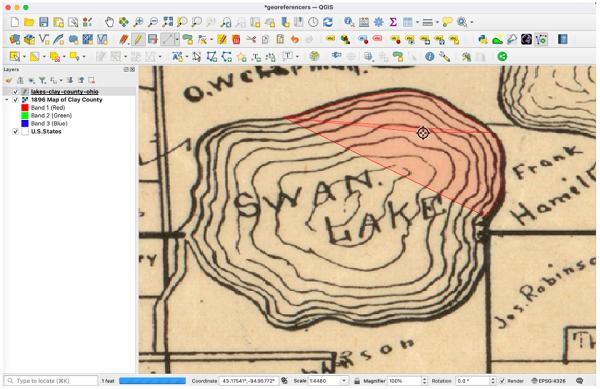Viewport: 600px width, 389px height.
Task: Open the select features tool dropdown arrow
Action: point(24,57)
